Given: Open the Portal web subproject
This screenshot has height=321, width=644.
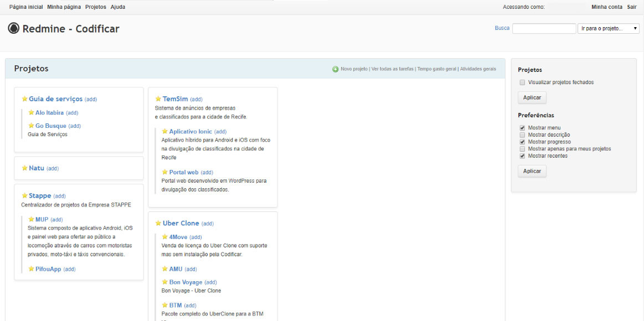Looking at the screenshot, I should [x=184, y=172].
